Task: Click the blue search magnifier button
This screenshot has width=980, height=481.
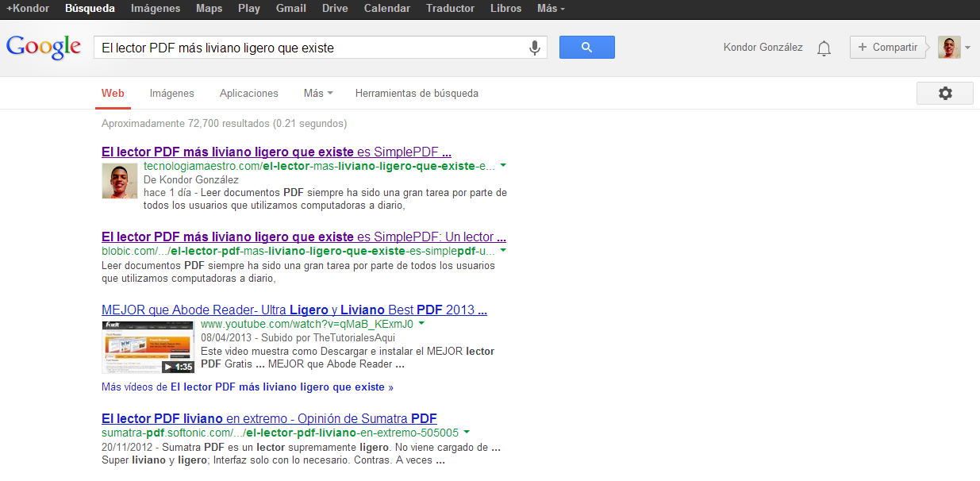Action: click(587, 48)
